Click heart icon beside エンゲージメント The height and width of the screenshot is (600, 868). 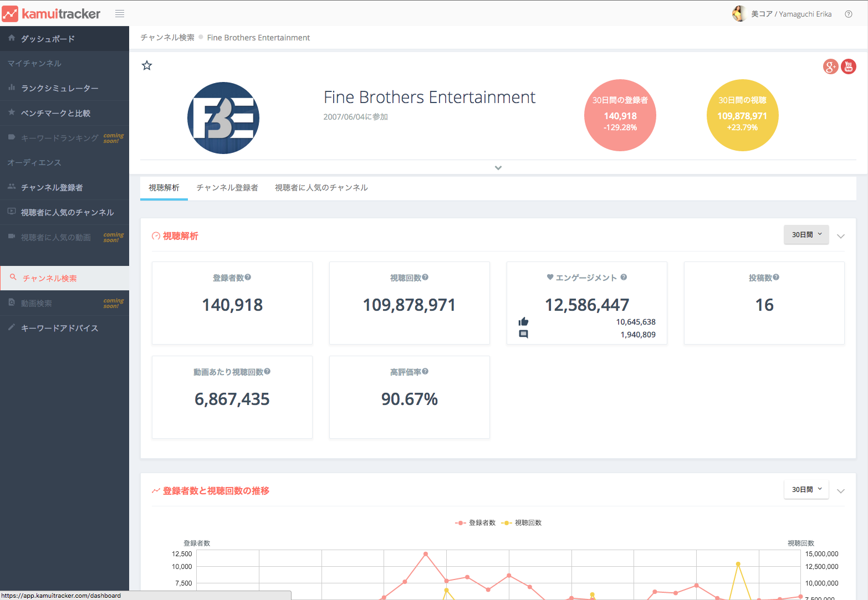(550, 277)
